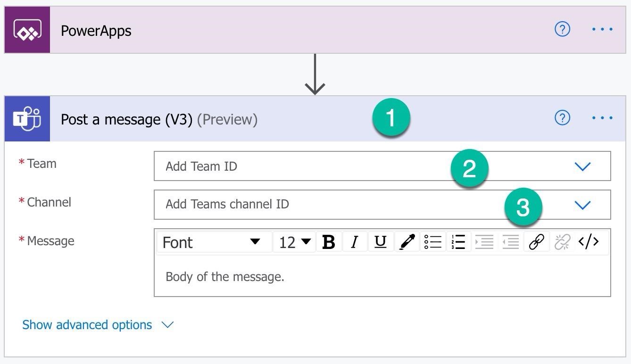Open help for Post a message action
Viewport: 631px width, 364px height.
pos(562,118)
